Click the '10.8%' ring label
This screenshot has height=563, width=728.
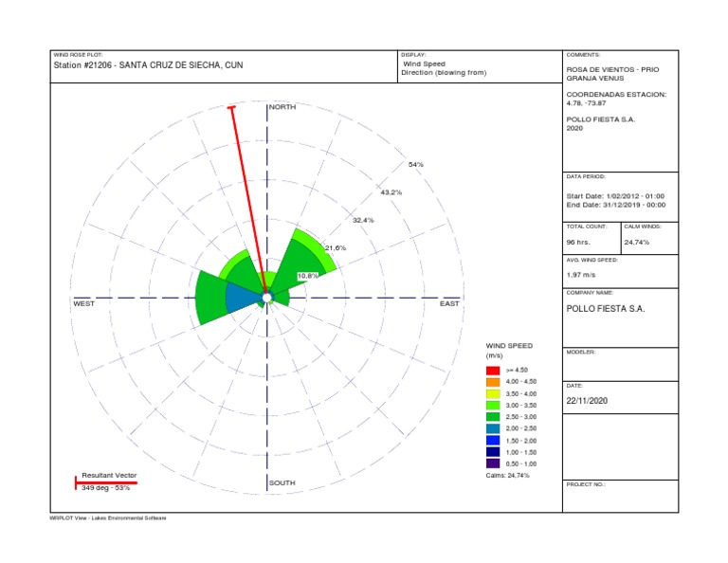tap(308, 276)
